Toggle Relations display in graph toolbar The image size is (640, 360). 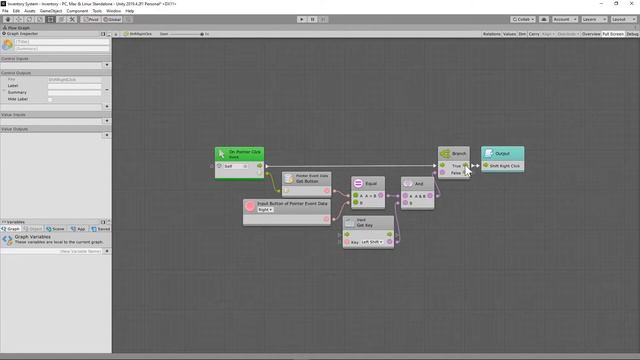[491, 34]
